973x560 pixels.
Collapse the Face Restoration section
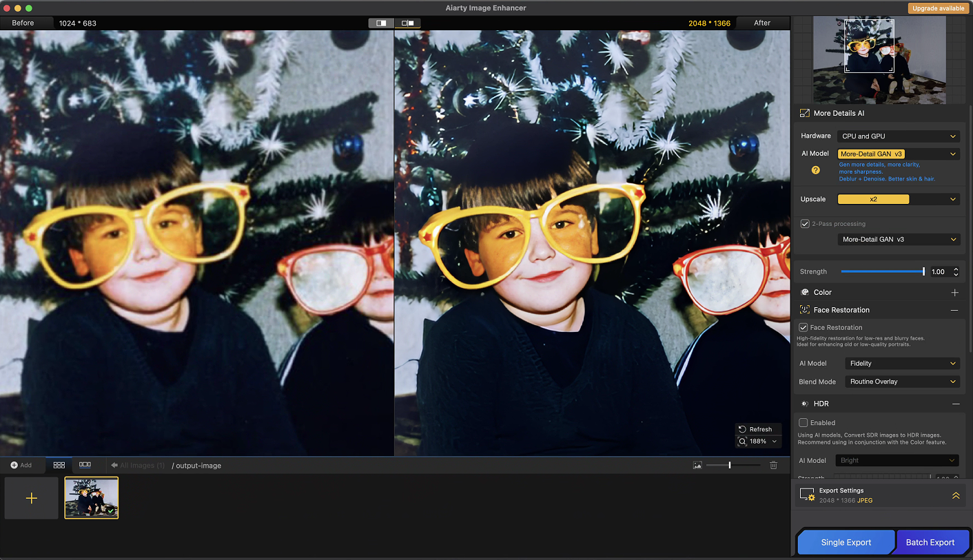[x=954, y=310]
